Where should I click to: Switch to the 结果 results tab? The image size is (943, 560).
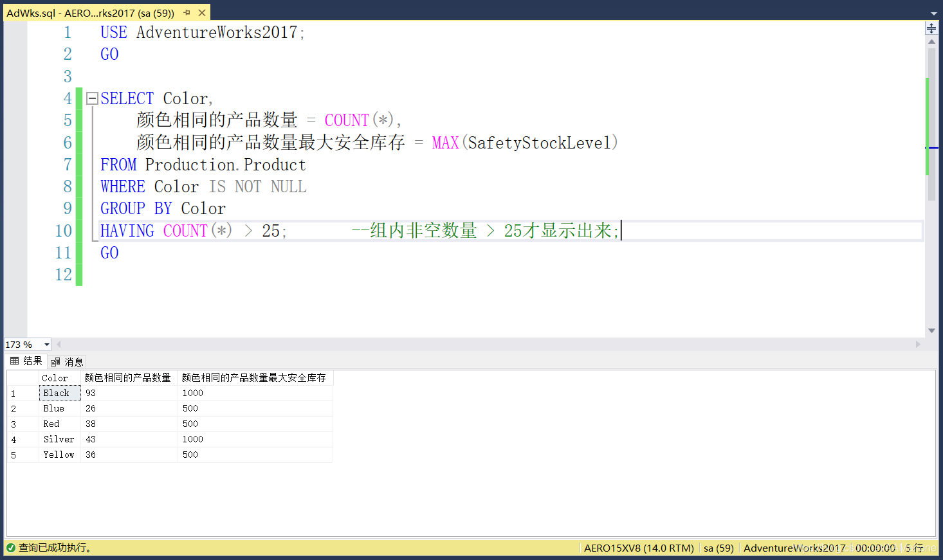click(x=26, y=361)
